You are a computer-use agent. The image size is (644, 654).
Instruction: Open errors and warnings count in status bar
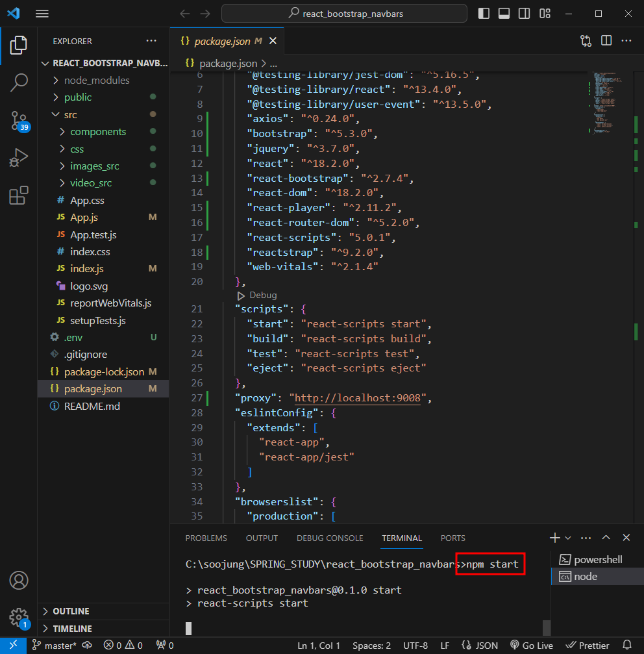pos(123,646)
